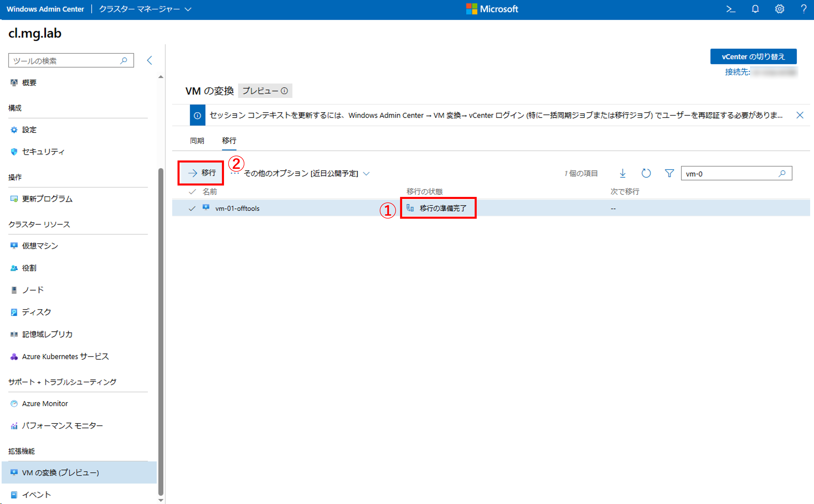
Task: Click the vCenter の切り替え button
Action: 753,57
